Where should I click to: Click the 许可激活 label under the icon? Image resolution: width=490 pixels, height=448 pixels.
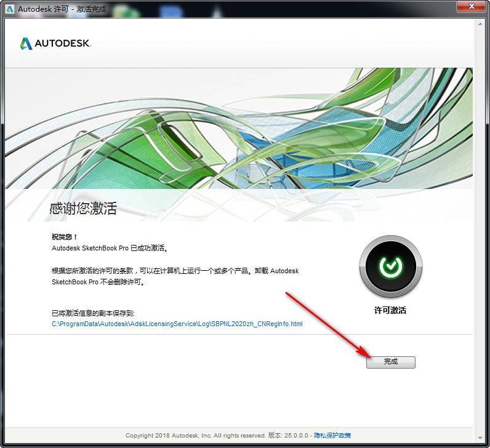pyautogui.click(x=390, y=310)
